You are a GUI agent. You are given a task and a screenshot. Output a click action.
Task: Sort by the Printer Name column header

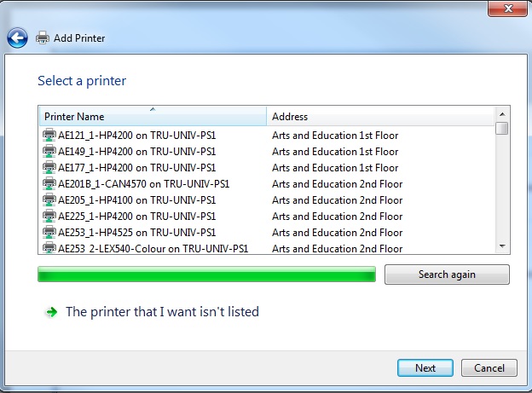click(153, 117)
